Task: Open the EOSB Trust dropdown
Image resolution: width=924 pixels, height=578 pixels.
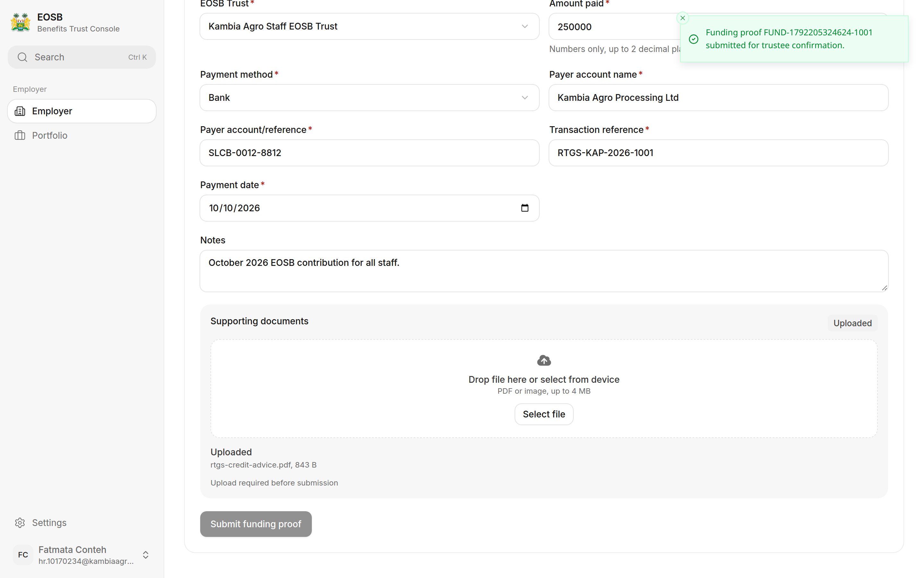Action: tap(369, 26)
